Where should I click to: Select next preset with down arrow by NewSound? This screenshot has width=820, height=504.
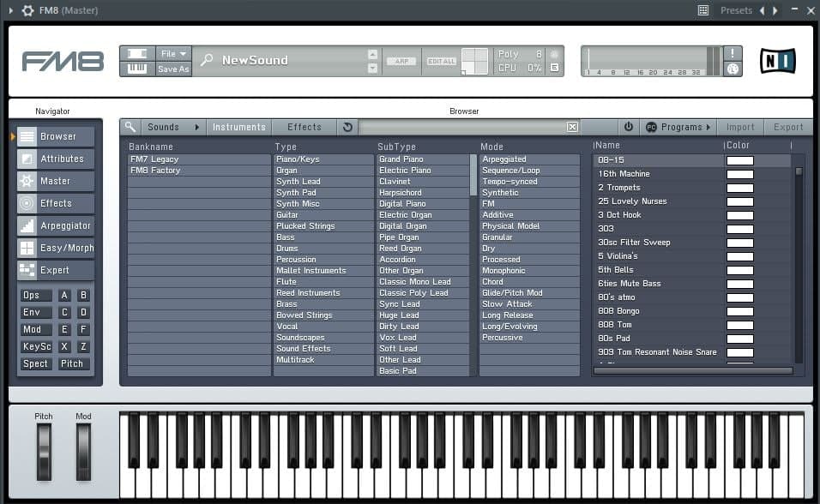[372, 68]
